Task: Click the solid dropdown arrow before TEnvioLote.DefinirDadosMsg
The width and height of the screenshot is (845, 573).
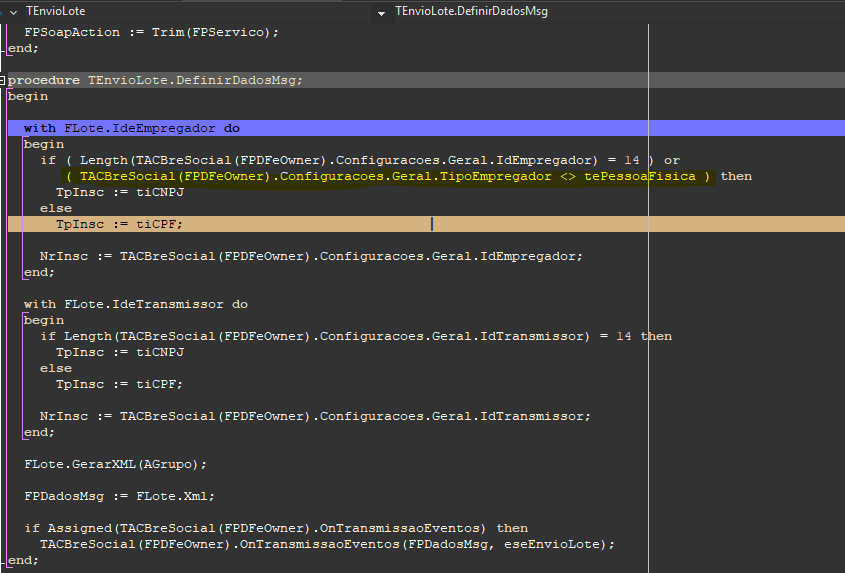Action: (382, 13)
